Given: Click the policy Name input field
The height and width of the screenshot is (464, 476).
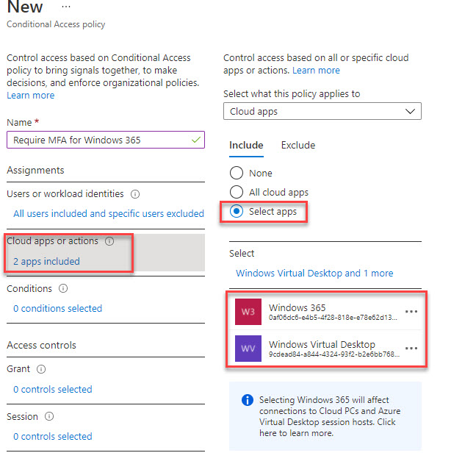Looking at the screenshot, I should (x=106, y=140).
